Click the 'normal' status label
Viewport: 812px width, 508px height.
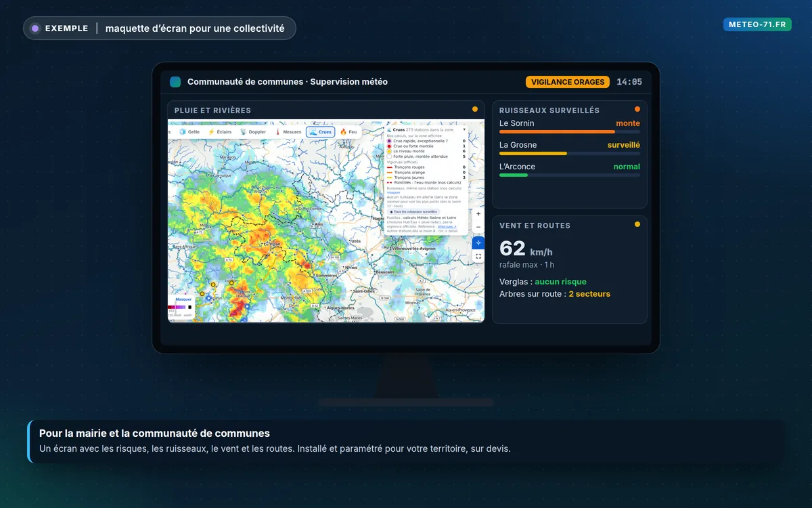coord(627,167)
